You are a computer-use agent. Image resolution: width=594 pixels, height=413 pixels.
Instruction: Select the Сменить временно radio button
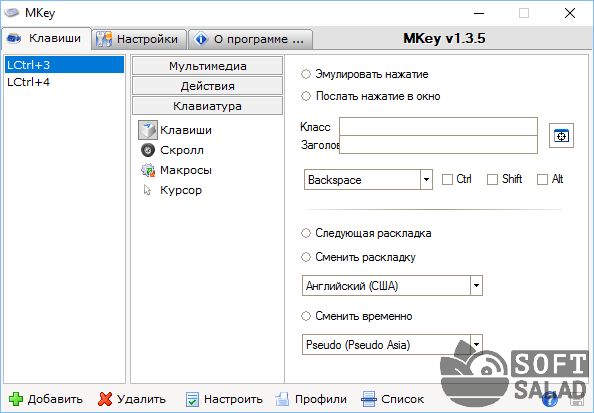click(x=306, y=316)
